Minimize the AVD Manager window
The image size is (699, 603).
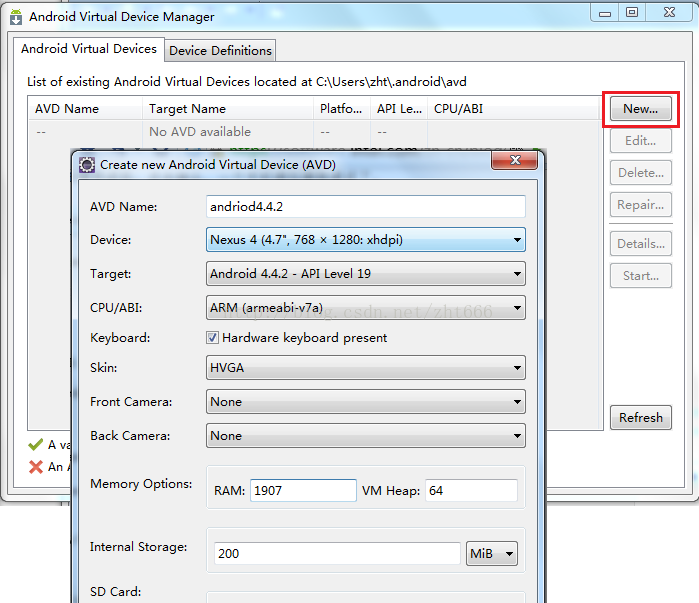pos(605,13)
